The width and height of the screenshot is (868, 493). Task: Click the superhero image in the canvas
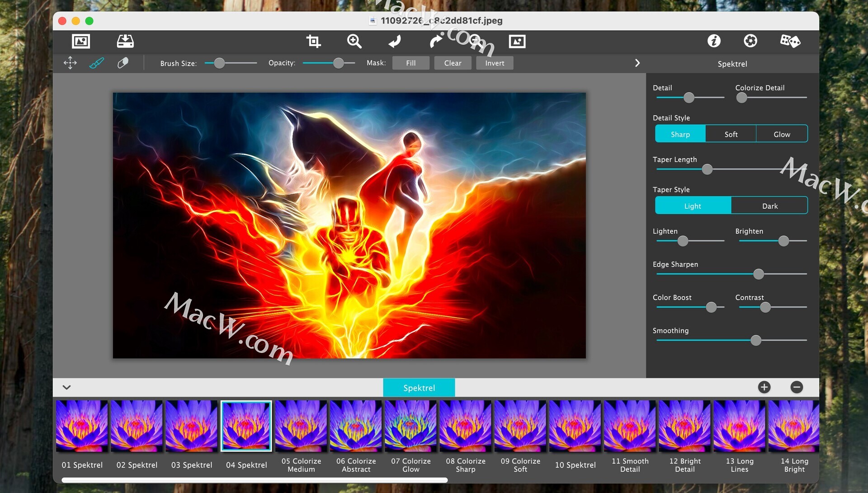[x=349, y=225]
